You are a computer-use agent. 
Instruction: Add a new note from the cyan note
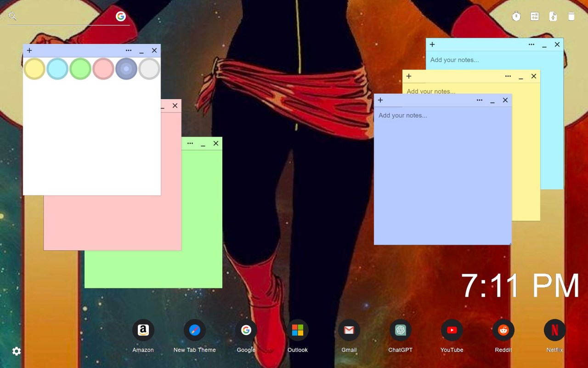[432, 45]
